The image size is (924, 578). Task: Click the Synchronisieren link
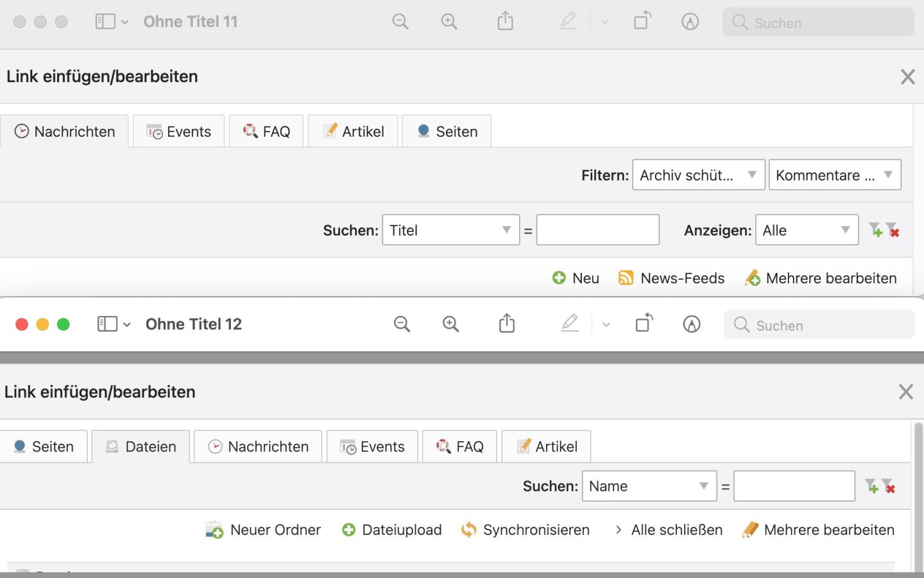point(526,530)
